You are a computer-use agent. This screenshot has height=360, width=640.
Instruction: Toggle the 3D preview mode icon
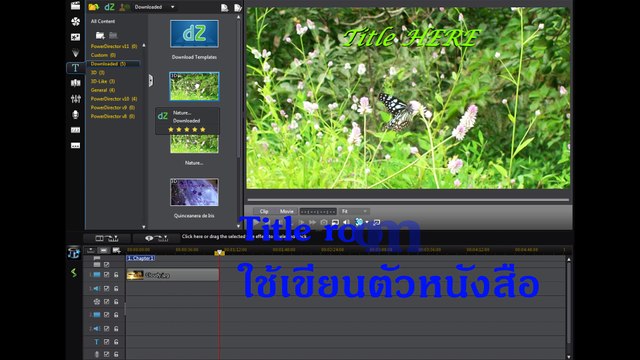[359, 222]
